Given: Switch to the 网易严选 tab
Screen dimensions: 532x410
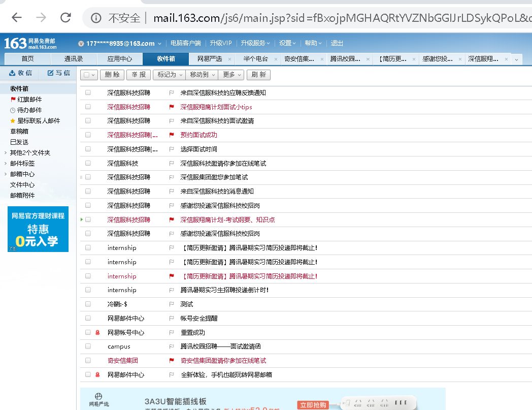Looking at the screenshot, I should click(211, 58).
